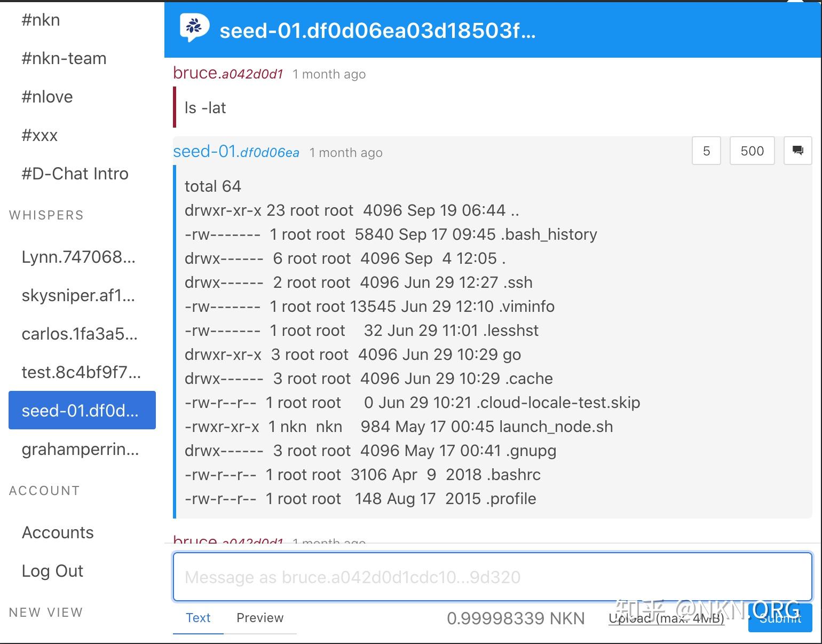Select the Text tab
Image resolution: width=822 pixels, height=644 pixels.
point(198,618)
